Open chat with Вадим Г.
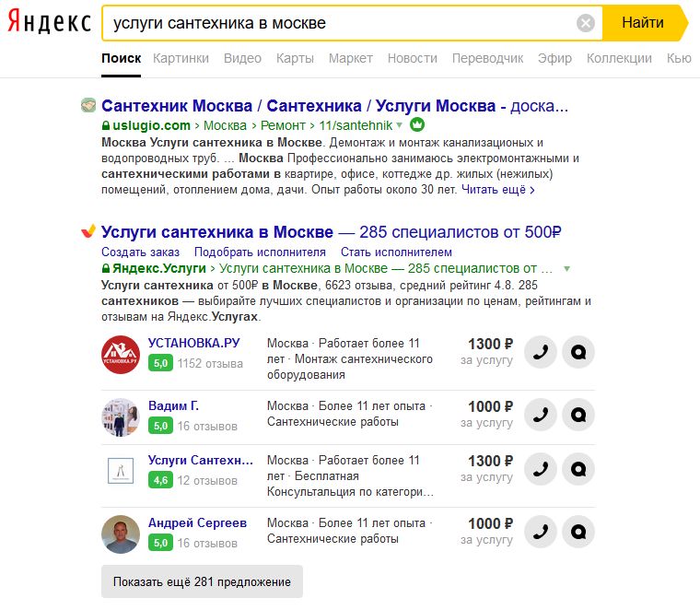The height and width of the screenshot is (610, 700). click(578, 415)
